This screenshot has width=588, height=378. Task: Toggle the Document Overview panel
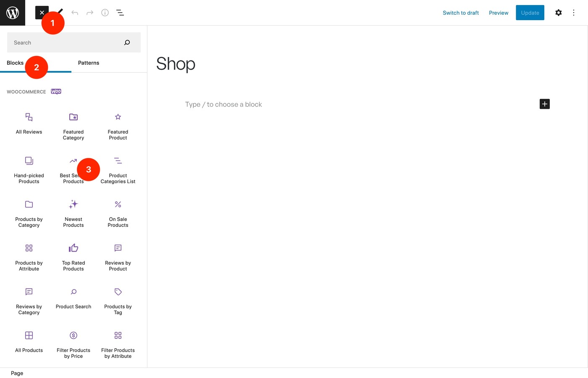[120, 13]
